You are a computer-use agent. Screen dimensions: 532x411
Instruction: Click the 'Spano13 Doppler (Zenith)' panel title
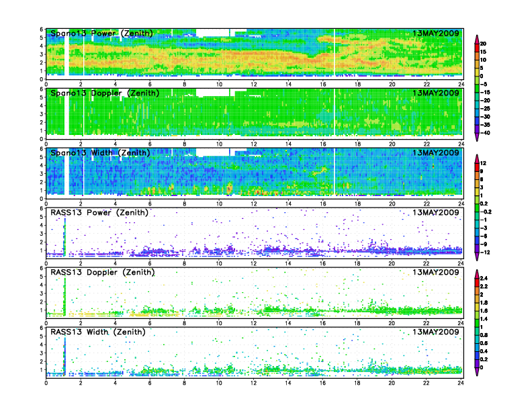pos(105,93)
